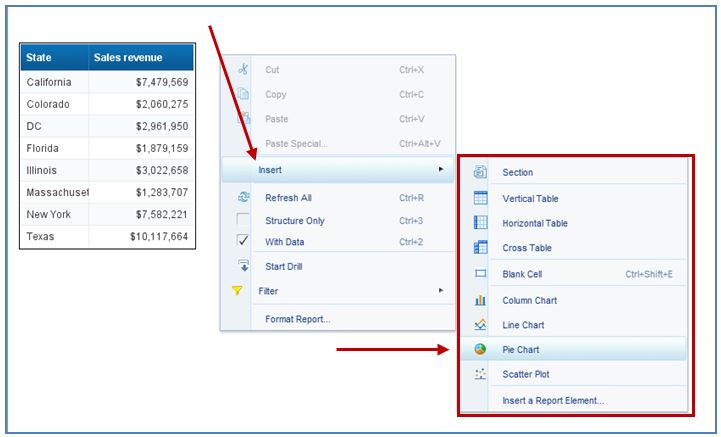Click the Sales revenue column header
The width and height of the screenshot is (721, 437).
pyautogui.click(x=141, y=57)
